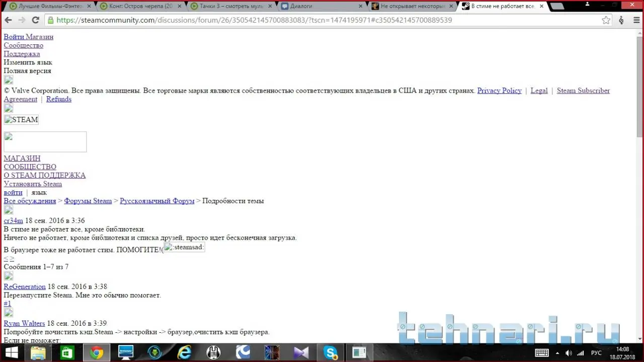
Task: Click the broken avatar image above cr34m
Action: tap(9, 210)
